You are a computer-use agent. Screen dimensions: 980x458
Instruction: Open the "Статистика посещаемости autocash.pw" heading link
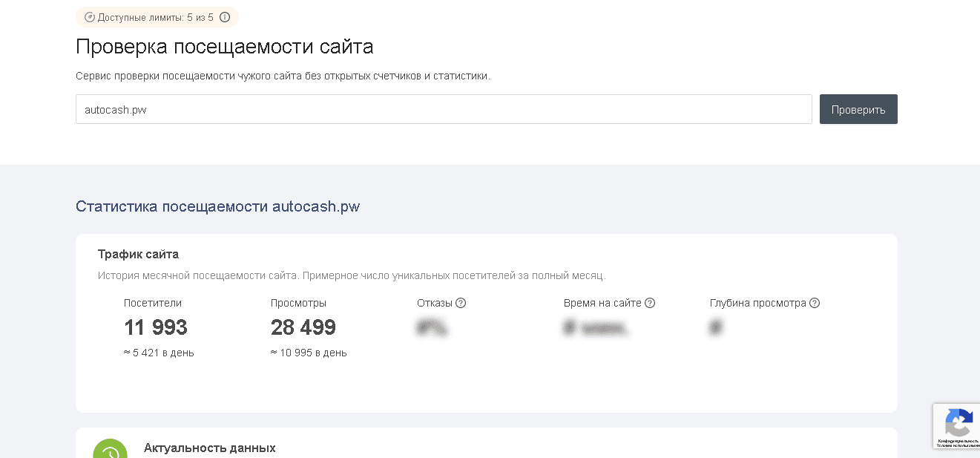[x=217, y=206]
